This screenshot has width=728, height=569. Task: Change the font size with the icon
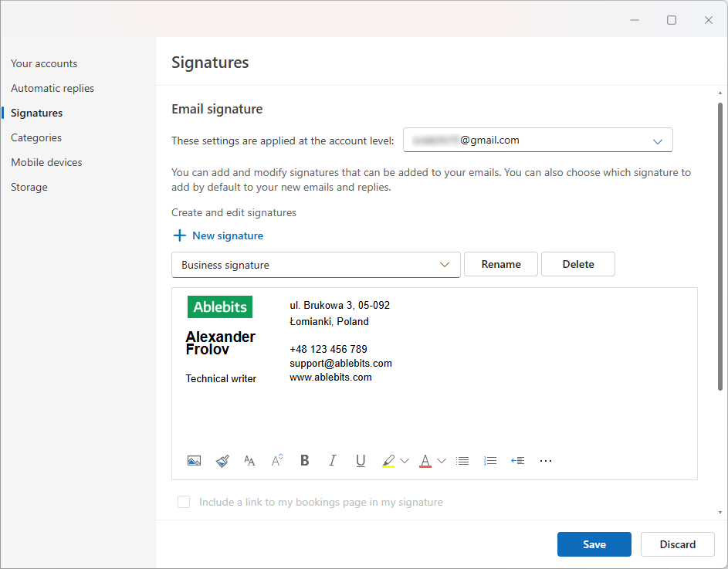pyautogui.click(x=277, y=460)
